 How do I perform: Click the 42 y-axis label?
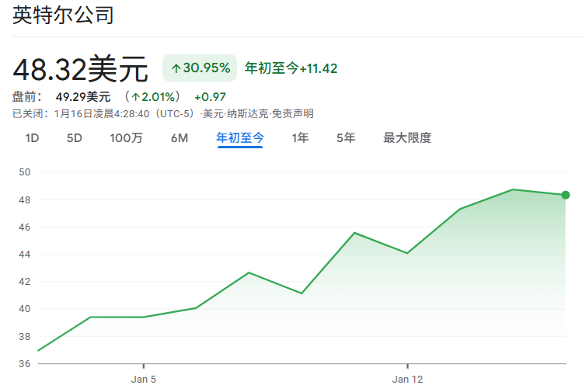pyautogui.click(x=25, y=282)
